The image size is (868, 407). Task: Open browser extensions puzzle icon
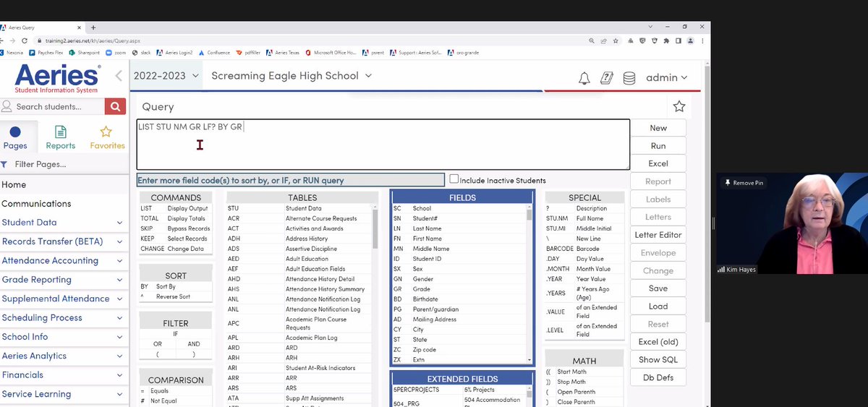pyautogui.click(x=666, y=41)
